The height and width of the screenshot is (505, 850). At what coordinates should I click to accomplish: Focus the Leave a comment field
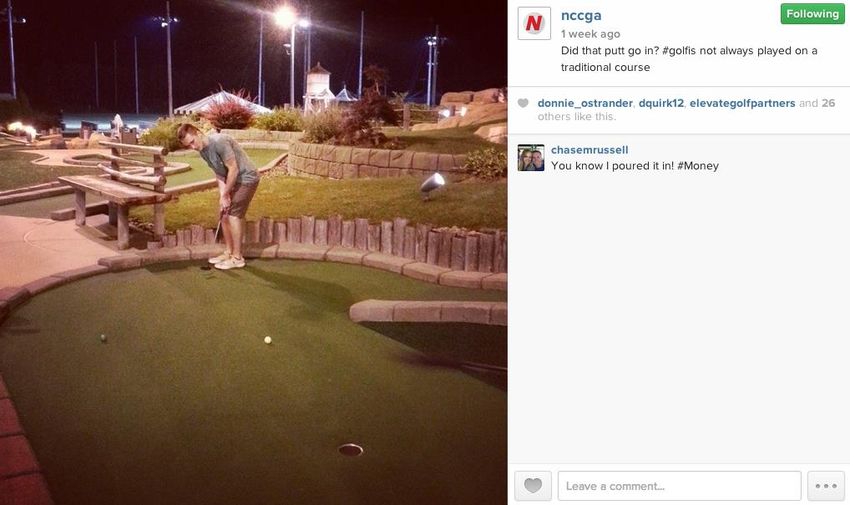[679, 485]
